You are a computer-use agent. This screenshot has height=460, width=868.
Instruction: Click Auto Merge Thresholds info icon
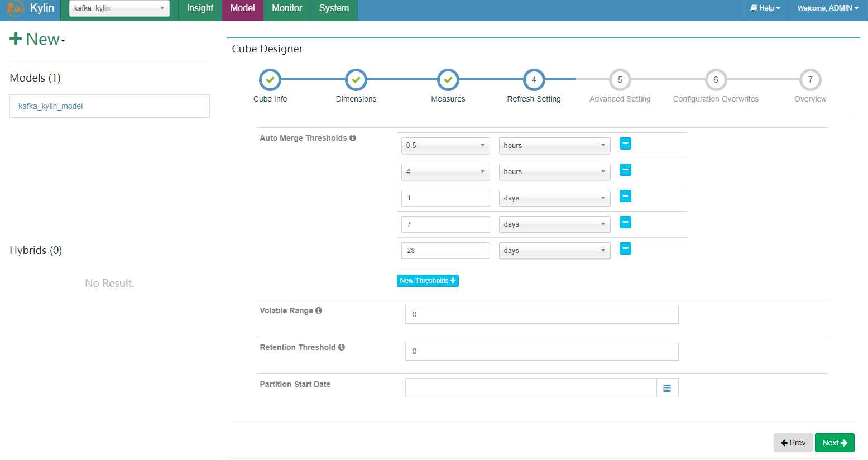pyautogui.click(x=353, y=138)
